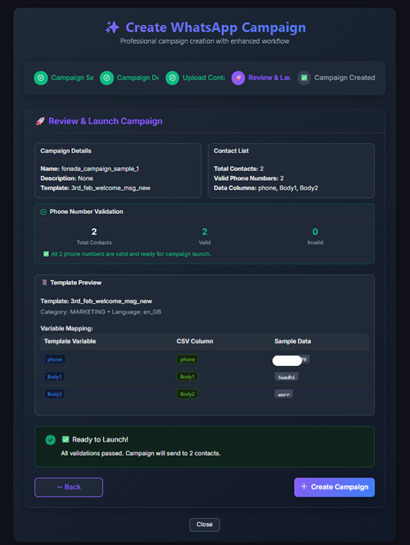Click the Swadhi sample data value
Screen dimensions: 410x545
coord(286,377)
